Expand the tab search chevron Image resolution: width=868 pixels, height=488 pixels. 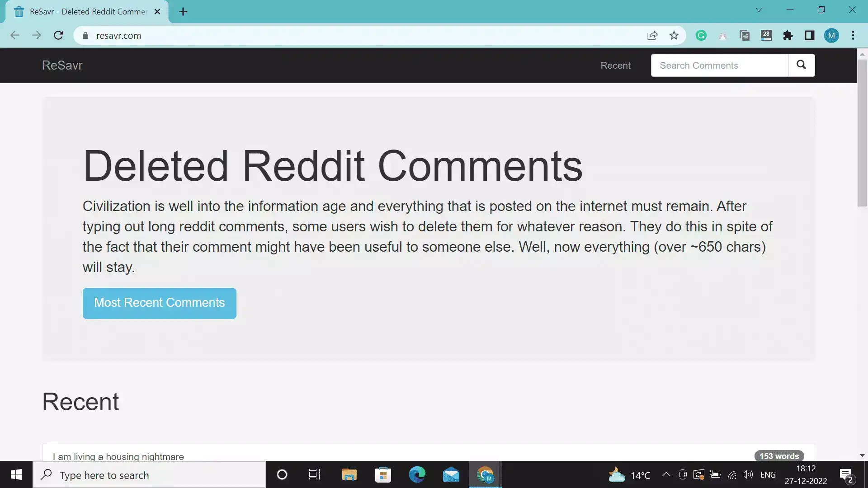coord(759,10)
